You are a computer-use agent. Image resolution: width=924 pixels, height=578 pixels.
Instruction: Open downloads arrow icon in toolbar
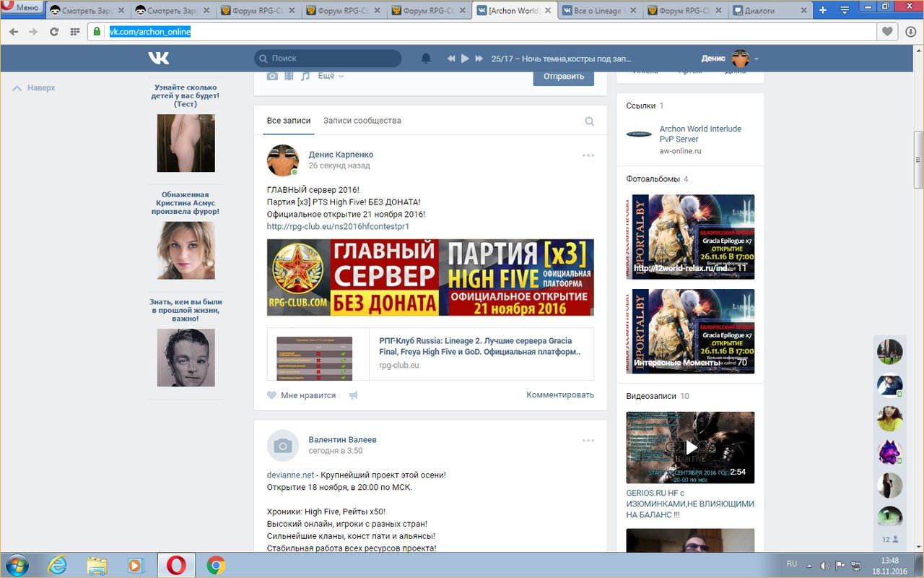click(x=910, y=32)
